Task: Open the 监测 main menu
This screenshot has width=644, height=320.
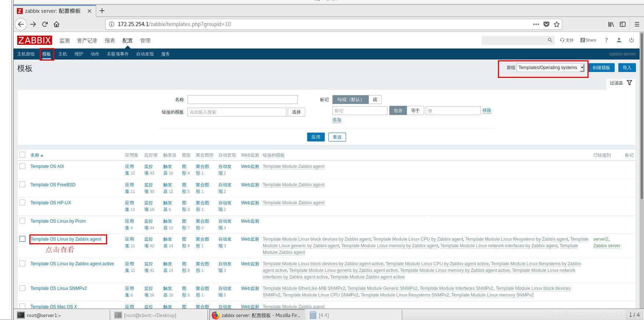Action: [x=65, y=40]
